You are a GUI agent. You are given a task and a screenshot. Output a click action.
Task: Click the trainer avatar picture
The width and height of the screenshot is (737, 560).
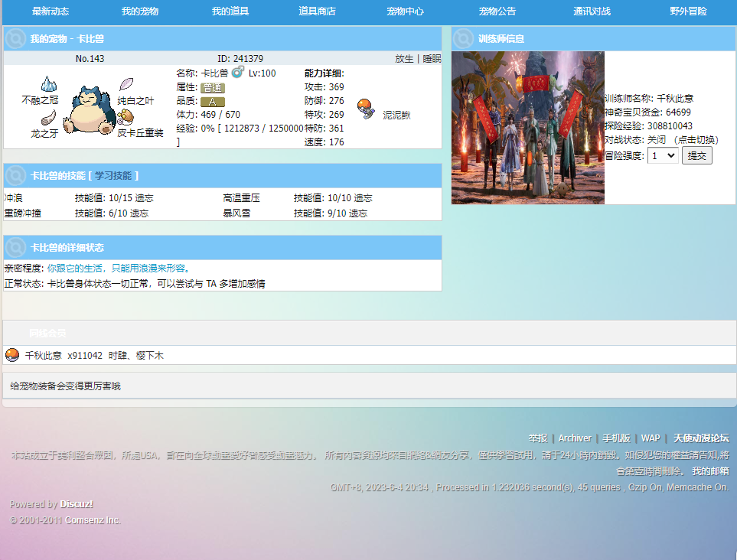click(528, 128)
